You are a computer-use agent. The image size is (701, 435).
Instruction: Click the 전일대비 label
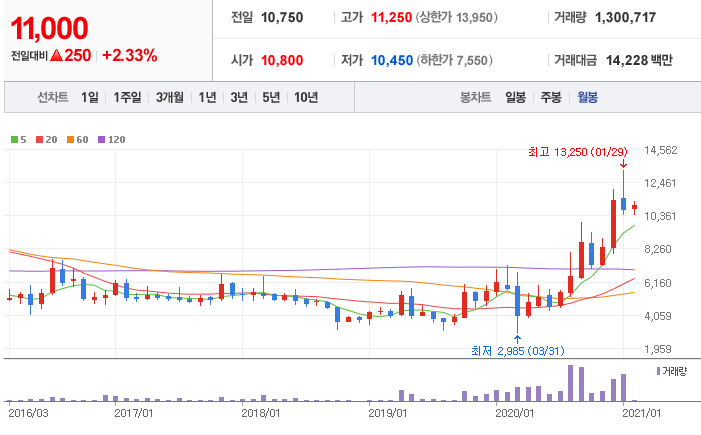tap(29, 56)
